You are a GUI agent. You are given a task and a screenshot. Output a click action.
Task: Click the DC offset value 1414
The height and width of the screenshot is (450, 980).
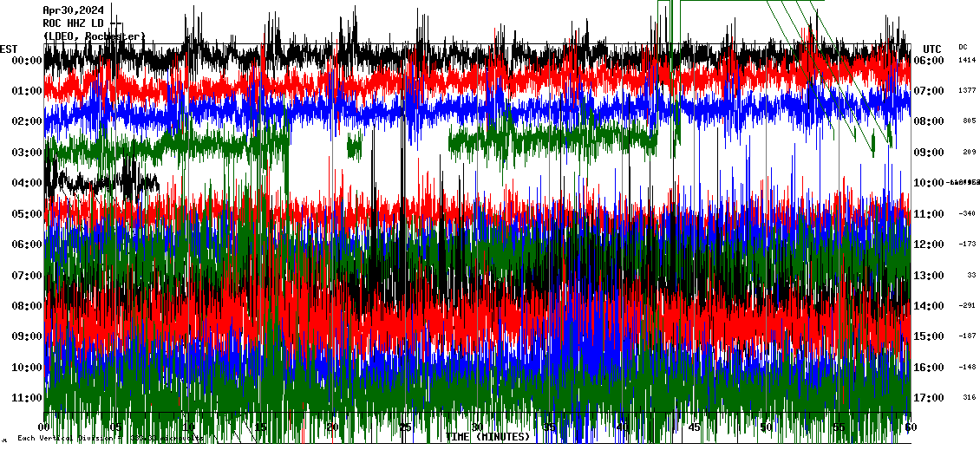click(x=967, y=61)
